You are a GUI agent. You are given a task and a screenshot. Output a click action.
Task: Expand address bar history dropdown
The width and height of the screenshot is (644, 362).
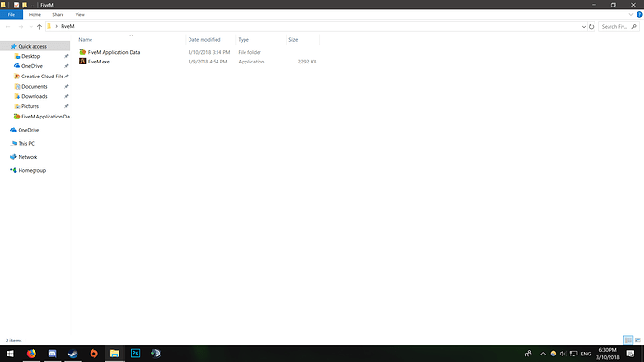(x=583, y=27)
